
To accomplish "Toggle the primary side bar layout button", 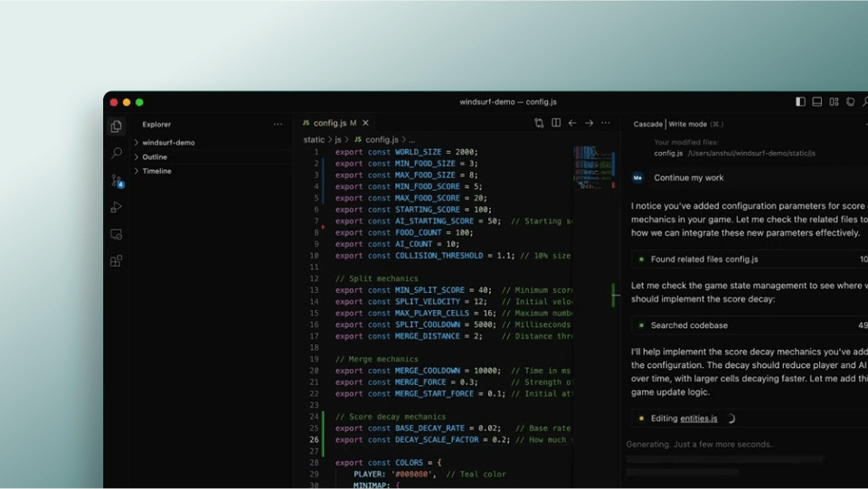I will [800, 102].
